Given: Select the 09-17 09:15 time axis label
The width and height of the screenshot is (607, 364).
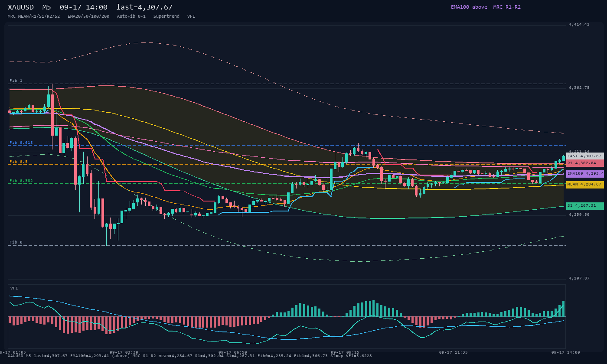Looking at the screenshot, I should tap(345, 352).
